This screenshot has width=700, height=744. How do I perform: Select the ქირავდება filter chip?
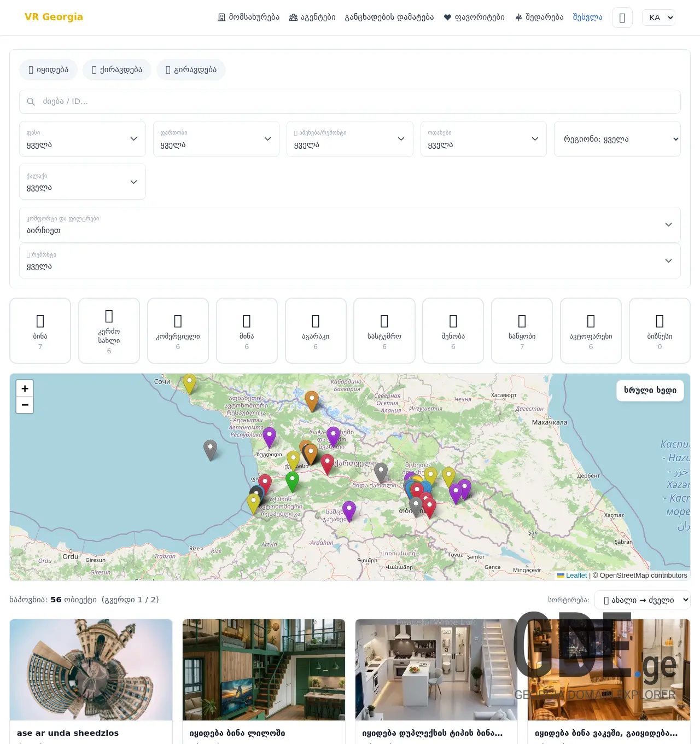pyautogui.click(x=117, y=69)
